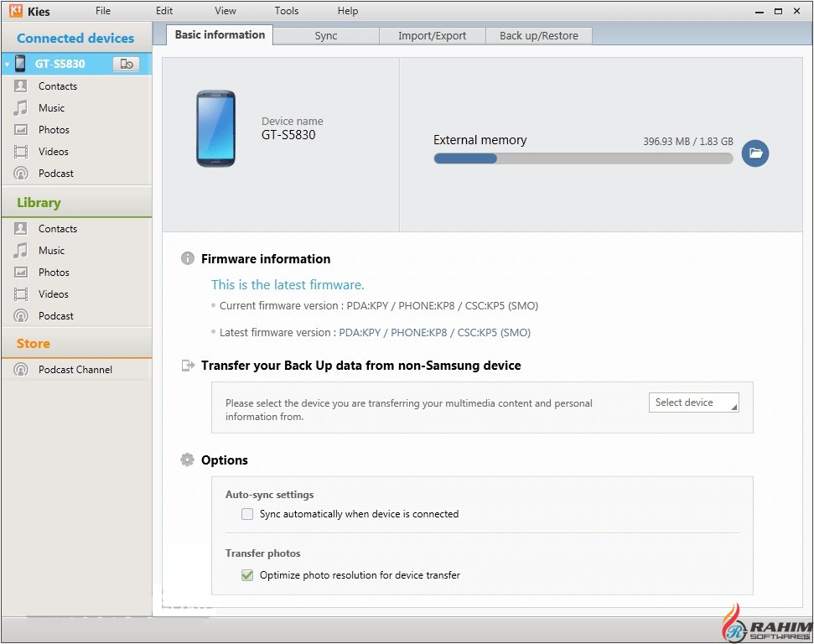The width and height of the screenshot is (814, 644).
Task: Click the device disconnect icon beside GT-S5830
Action: tap(126, 64)
